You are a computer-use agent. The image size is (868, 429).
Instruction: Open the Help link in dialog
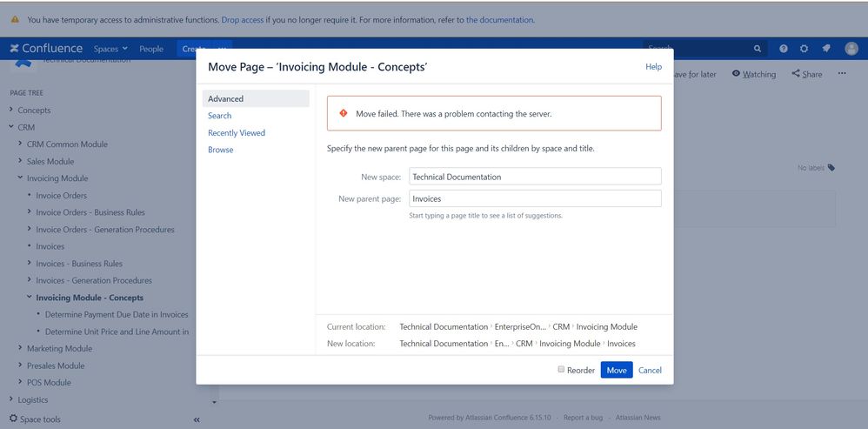(x=653, y=66)
